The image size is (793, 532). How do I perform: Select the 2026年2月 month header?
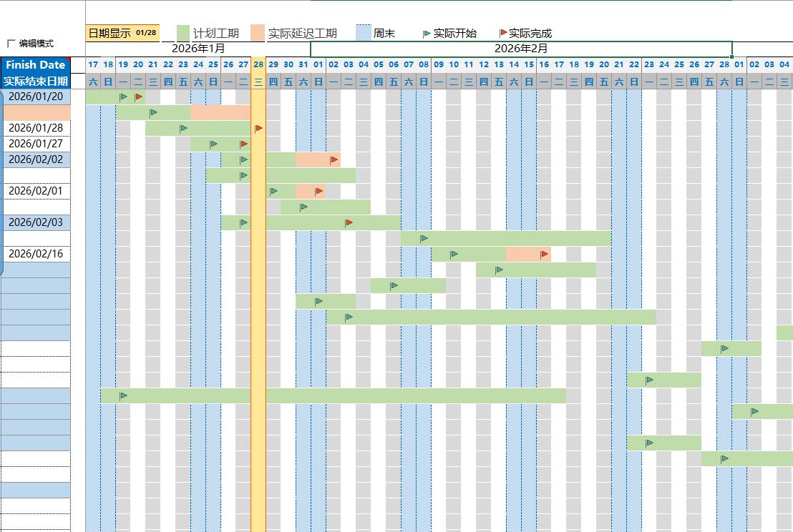(521, 49)
